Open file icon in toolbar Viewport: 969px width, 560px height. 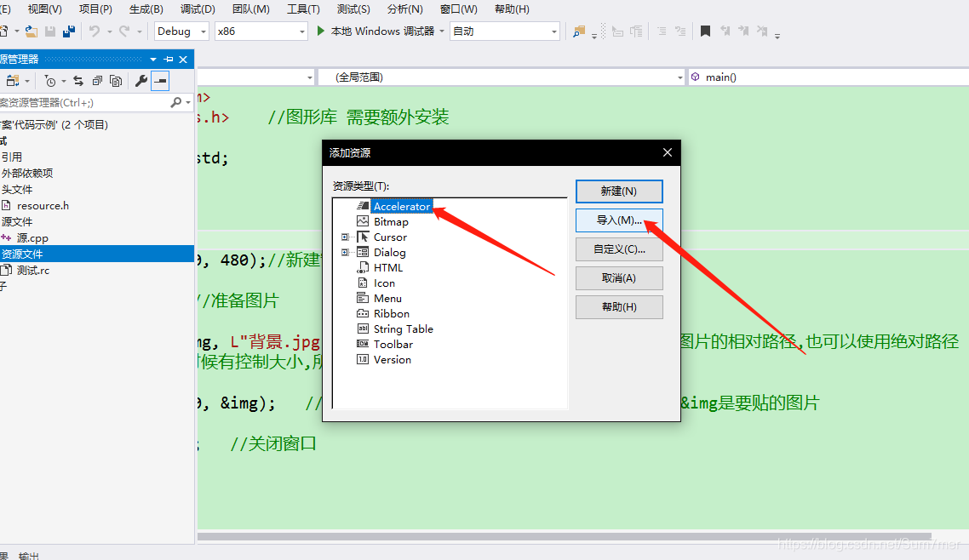pyautogui.click(x=31, y=31)
